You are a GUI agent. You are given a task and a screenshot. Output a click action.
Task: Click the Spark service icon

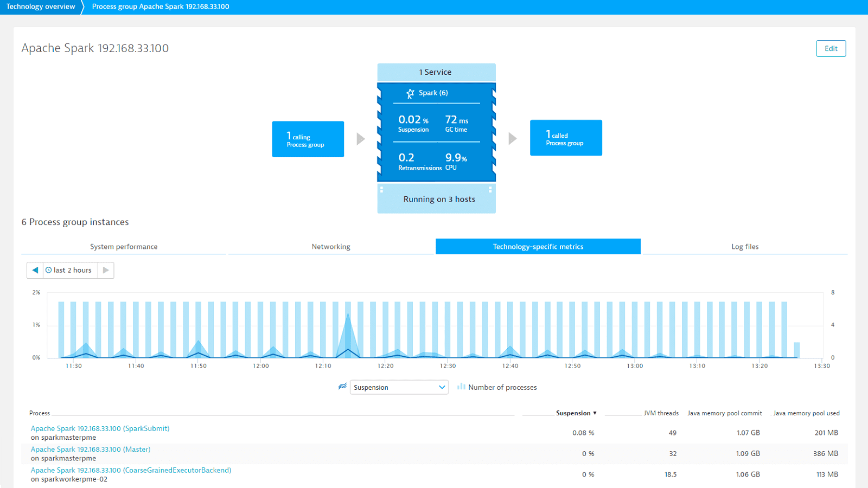click(410, 93)
